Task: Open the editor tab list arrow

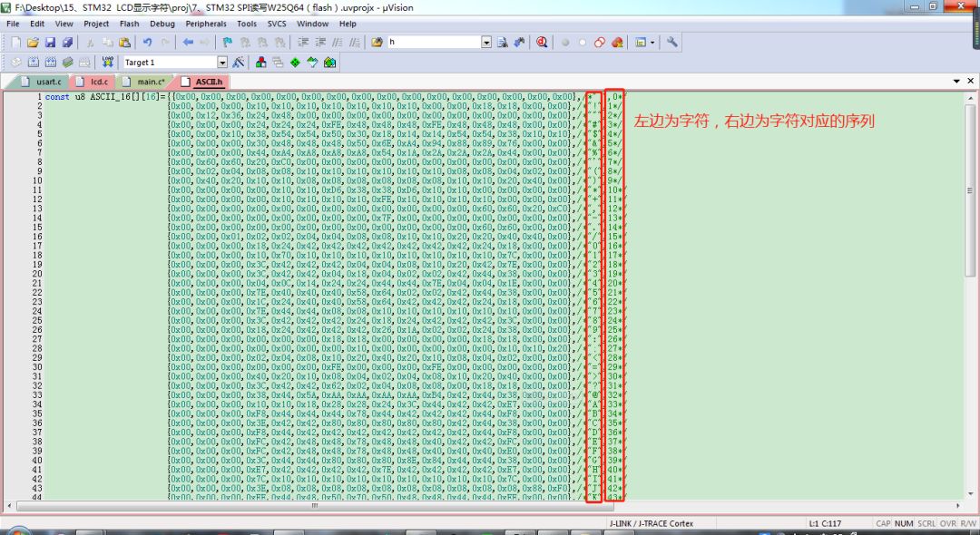Action: [956, 81]
